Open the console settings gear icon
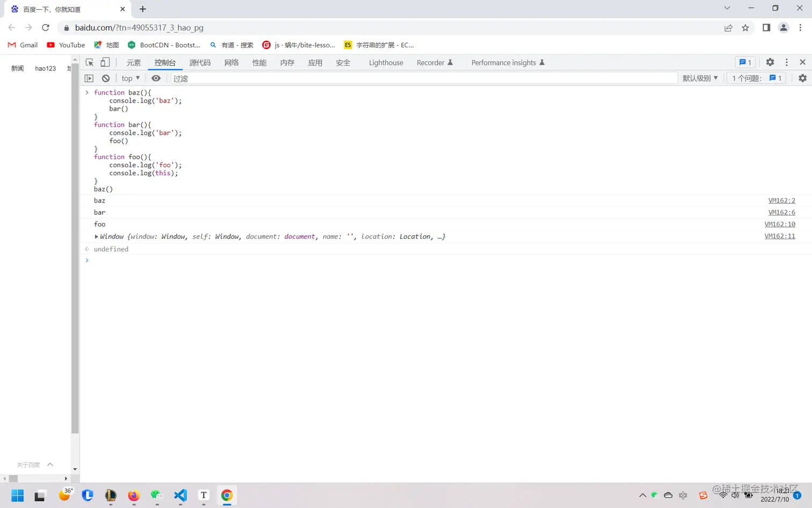This screenshot has height=508, width=812. pyautogui.click(x=802, y=78)
